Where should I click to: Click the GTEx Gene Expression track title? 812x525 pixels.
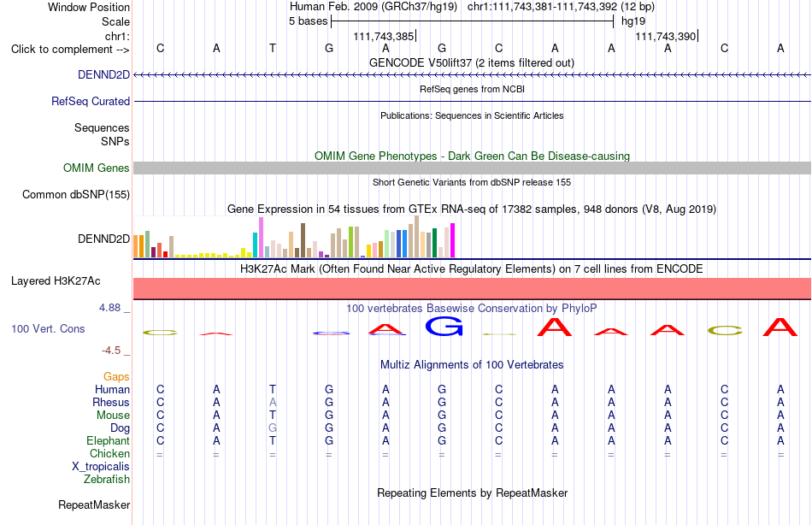472,209
